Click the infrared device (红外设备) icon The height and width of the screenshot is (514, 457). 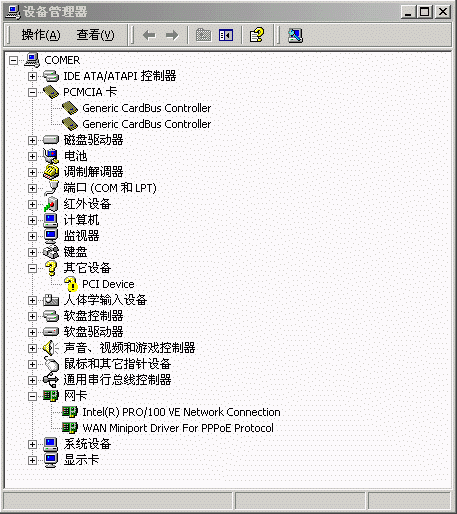51,204
